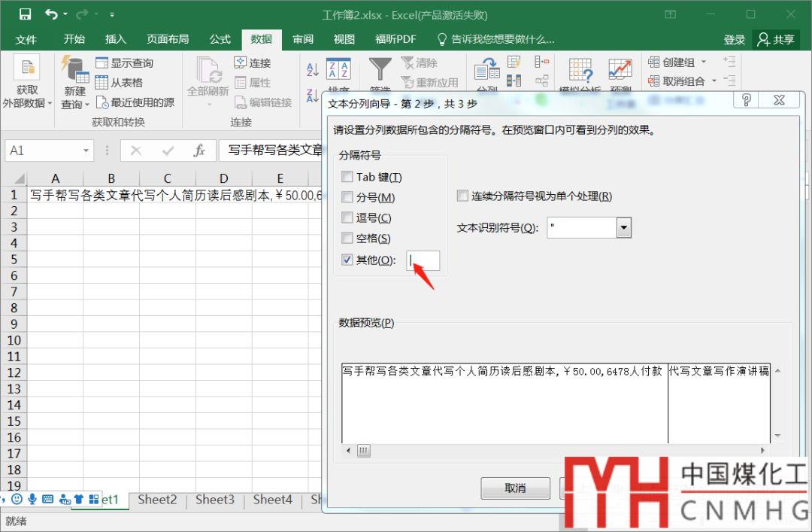This screenshot has width=812, height=532.
Task: Enable treat consecutive delimiters as one
Action: [x=462, y=196]
